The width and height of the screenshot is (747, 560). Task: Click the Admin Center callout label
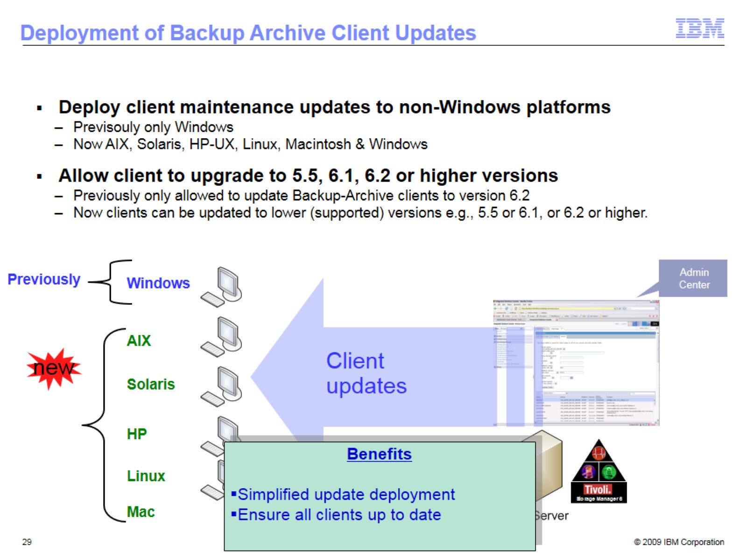coord(694,279)
